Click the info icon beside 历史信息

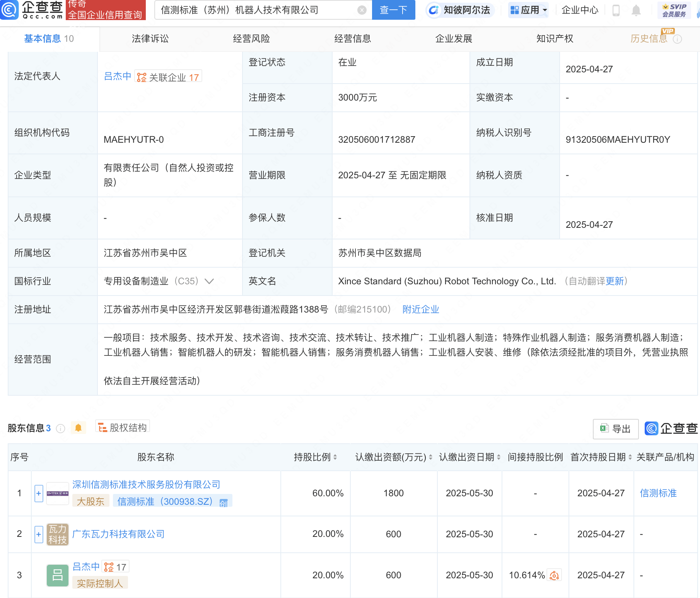tap(677, 39)
